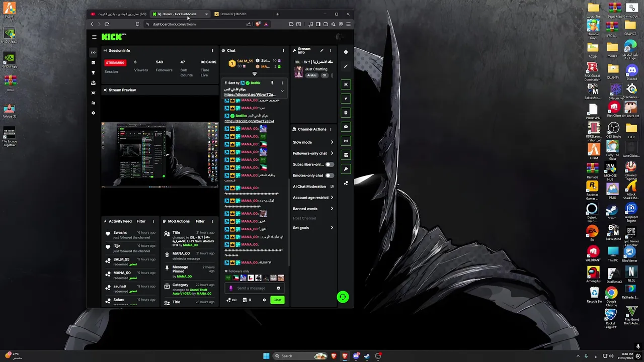This screenshot has width=644, height=362.
Task: Open Google Chrome desktop shortcut
Action: click(611, 297)
